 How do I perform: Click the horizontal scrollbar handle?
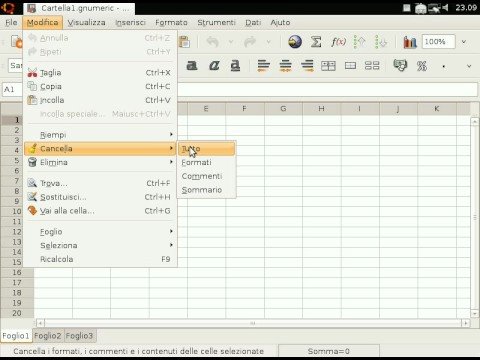(x=253, y=323)
